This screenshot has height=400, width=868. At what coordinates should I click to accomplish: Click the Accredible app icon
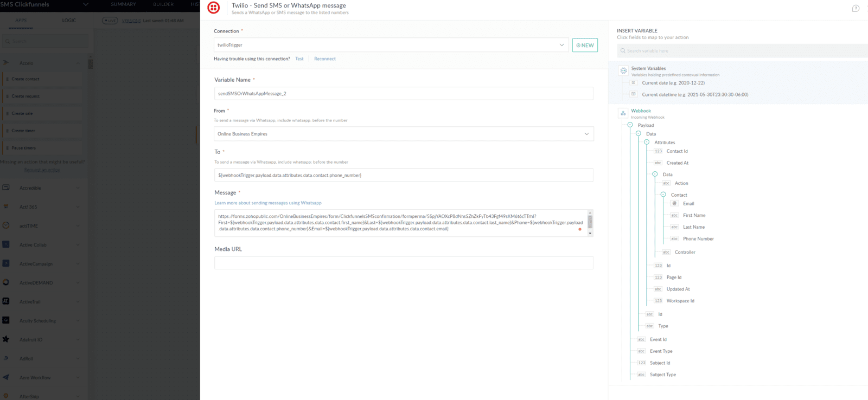6,188
